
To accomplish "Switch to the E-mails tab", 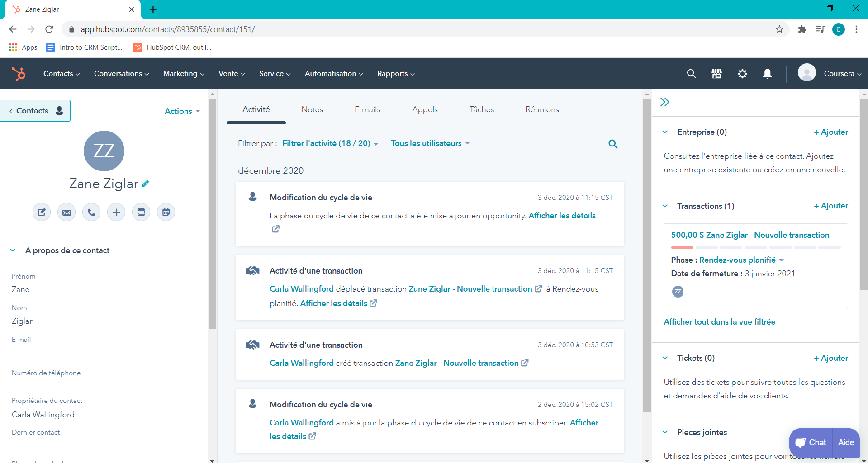I will [x=367, y=109].
